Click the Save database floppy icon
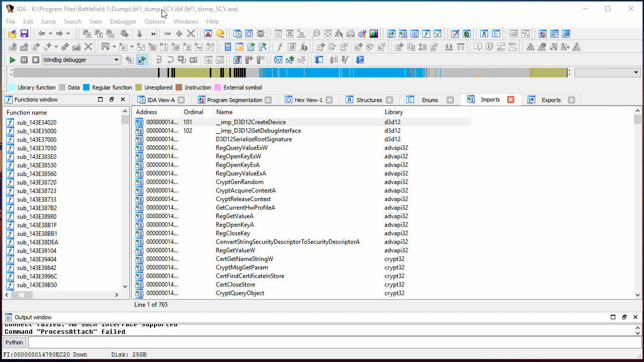Image resolution: width=644 pixels, height=362 pixels. coord(24,34)
